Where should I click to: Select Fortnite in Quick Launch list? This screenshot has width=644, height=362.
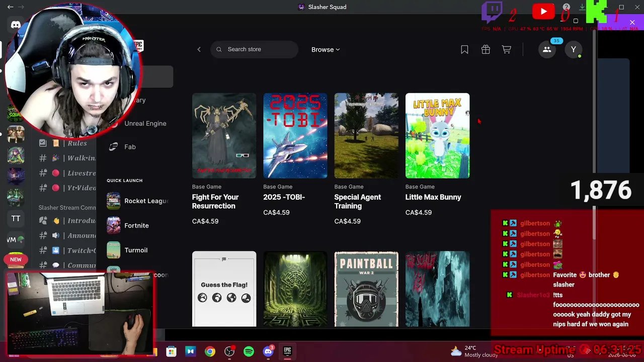coord(136,225)
